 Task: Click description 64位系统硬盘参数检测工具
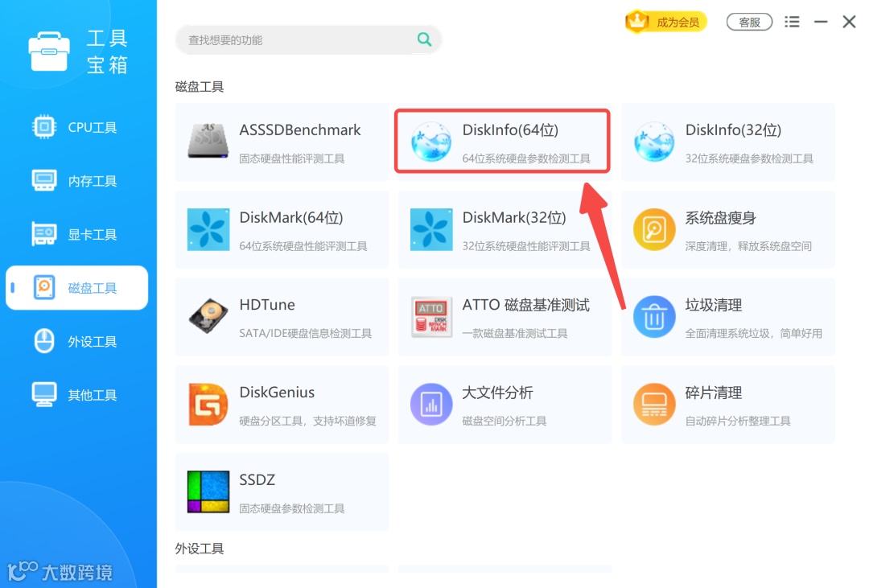point(526,158)
